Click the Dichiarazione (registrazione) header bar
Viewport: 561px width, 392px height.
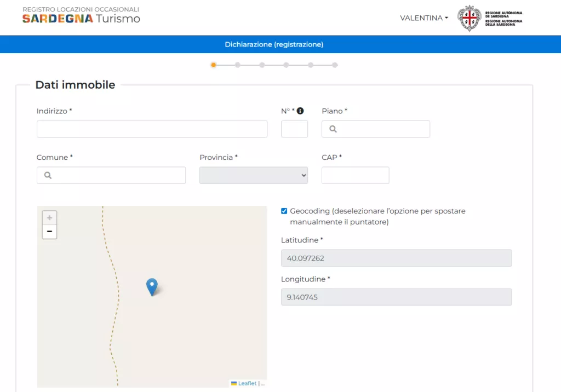click(x=274, y=44)
